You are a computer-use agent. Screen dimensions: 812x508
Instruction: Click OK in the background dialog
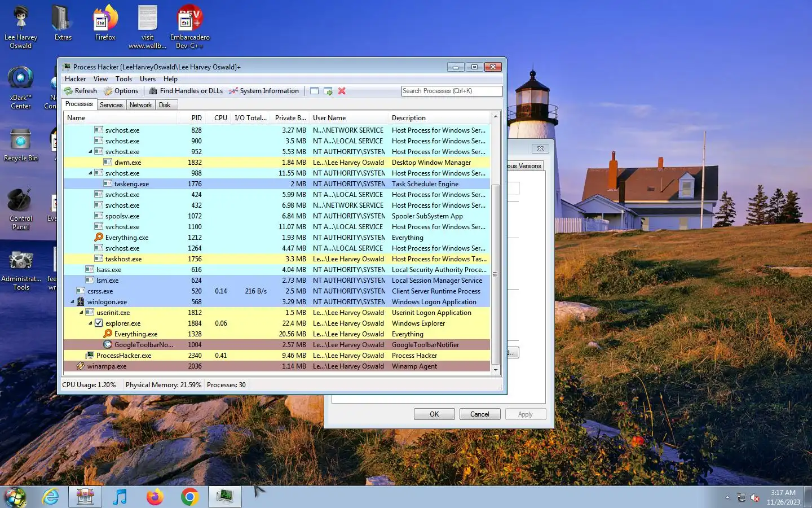pyautogui.click(x=434, y=414)
